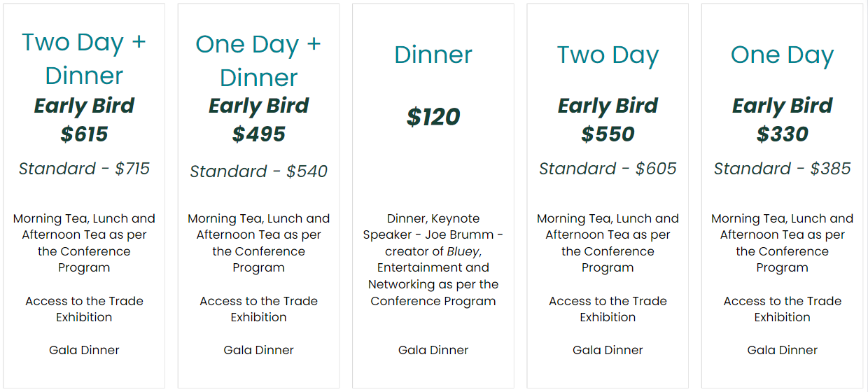Click the $550 Early Bird price

[x=608, y=134]
